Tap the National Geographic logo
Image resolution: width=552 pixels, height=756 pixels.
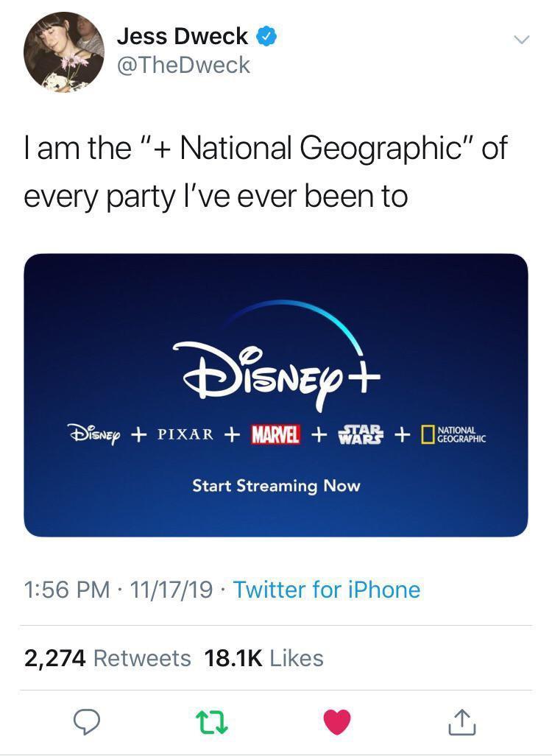[x=452, y=434]
